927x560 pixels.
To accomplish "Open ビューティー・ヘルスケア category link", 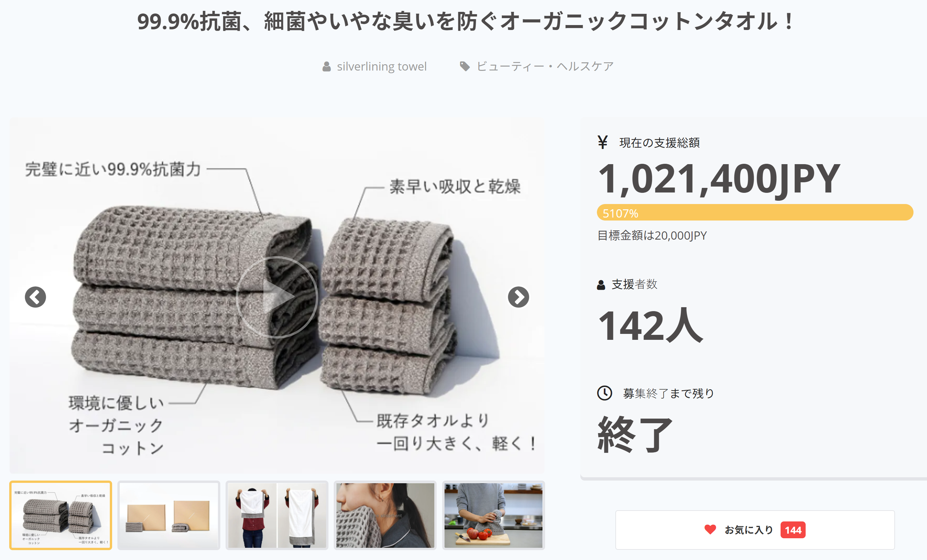I will coord(545,67).
